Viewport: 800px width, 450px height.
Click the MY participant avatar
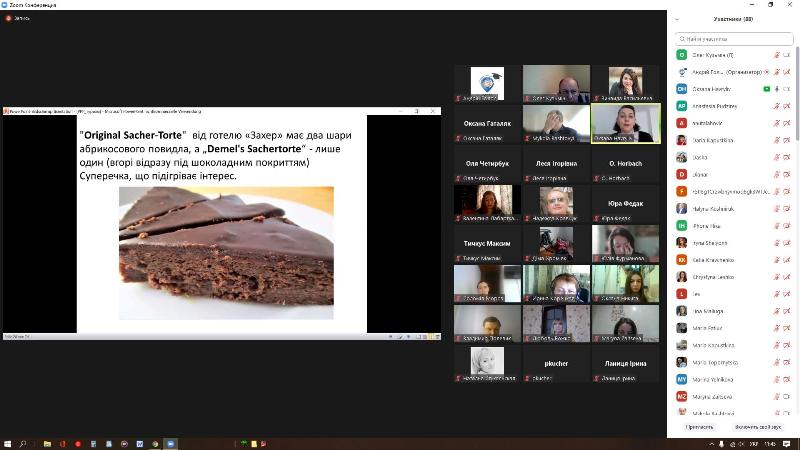click(682, 379)
